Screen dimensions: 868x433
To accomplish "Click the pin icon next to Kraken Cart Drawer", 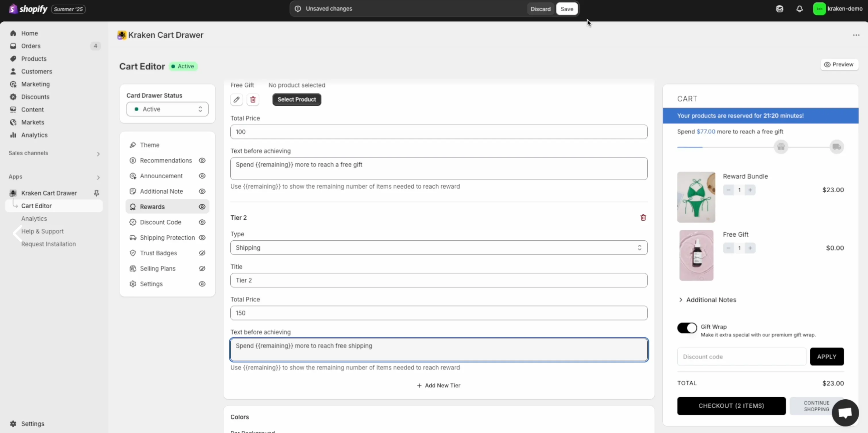I will coord(97,193).
